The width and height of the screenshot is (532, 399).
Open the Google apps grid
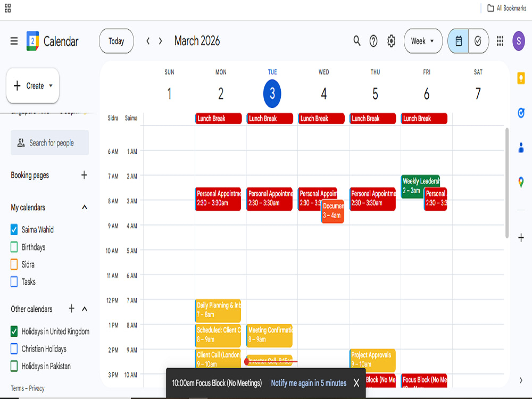(x=500, y=41)
